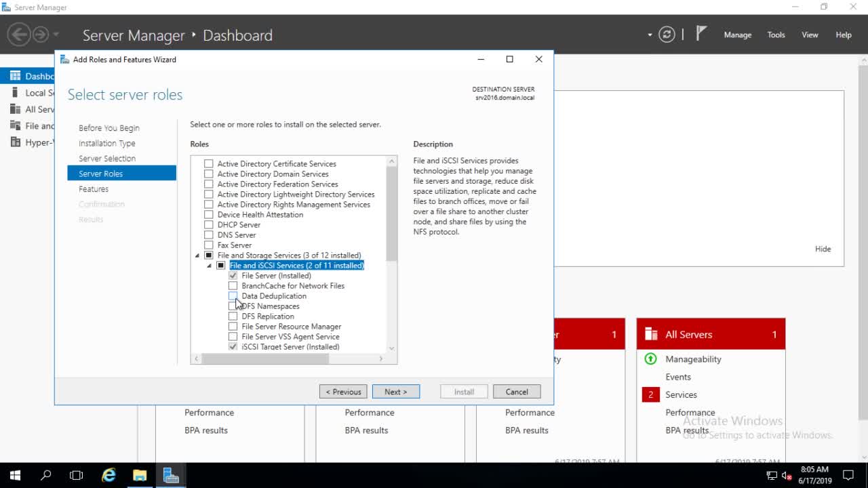
Task: Click the Next button
Action: pyautogui.click(x=396, y=392)
